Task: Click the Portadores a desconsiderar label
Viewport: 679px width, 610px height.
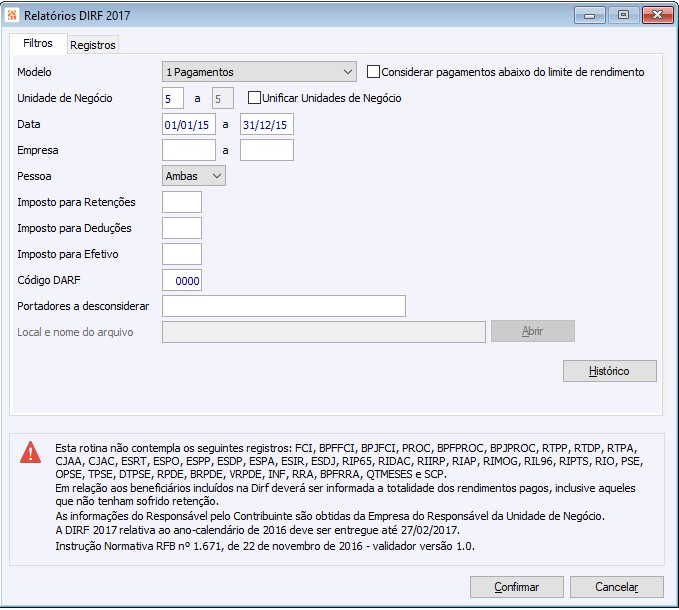Action: (x=83, y=306)
